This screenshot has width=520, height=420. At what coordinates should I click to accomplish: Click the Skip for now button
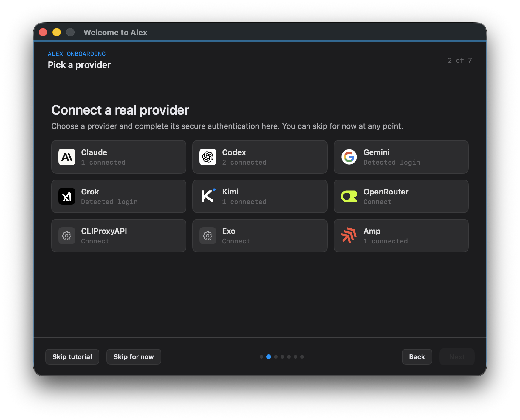134,357
